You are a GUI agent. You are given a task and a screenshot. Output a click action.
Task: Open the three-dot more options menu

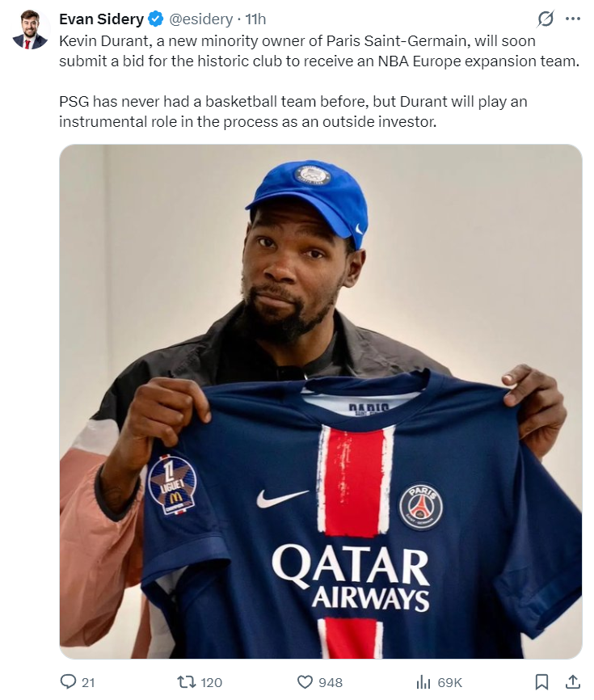[x=572, y=19]
